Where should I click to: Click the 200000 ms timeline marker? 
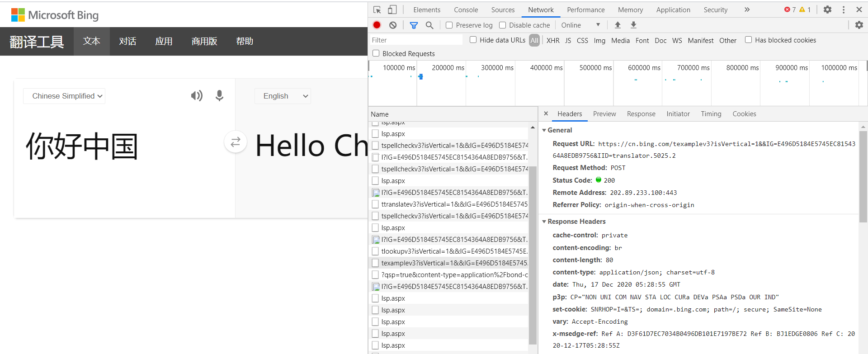pos(448,67)
